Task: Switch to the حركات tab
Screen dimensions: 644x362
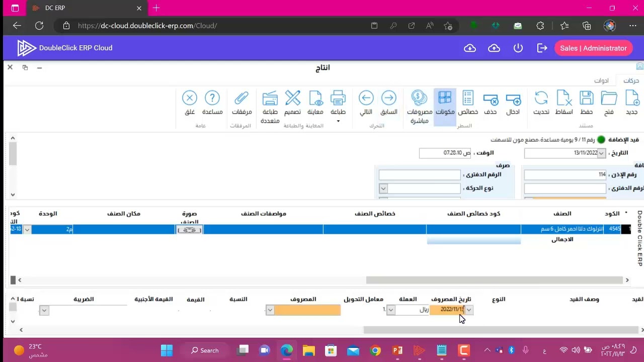Action: coord(631,80)
